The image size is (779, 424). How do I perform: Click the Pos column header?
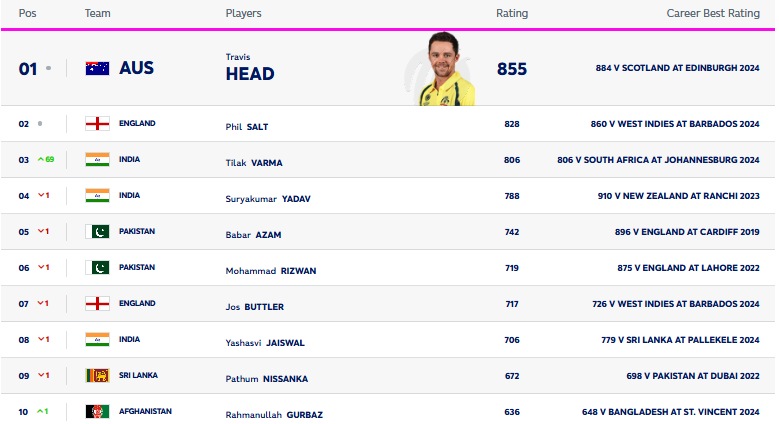28,14
